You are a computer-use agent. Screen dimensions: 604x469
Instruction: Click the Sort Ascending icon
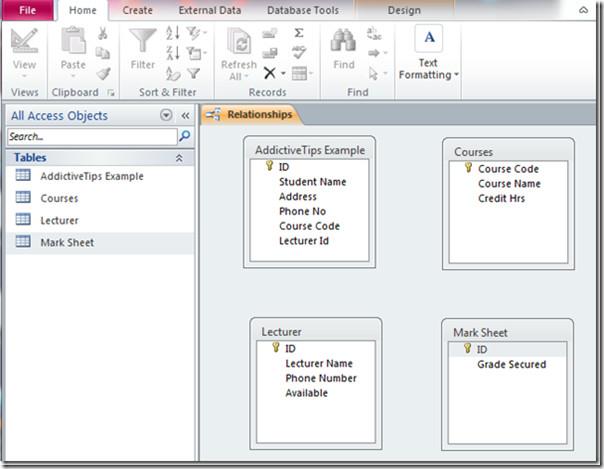[173, 33]
